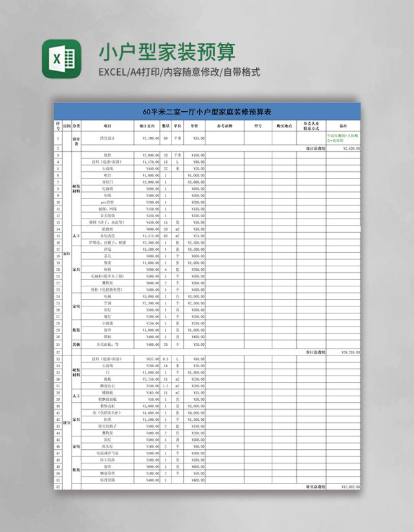
Task: Click the green note text in row 1
Action: 343,138
